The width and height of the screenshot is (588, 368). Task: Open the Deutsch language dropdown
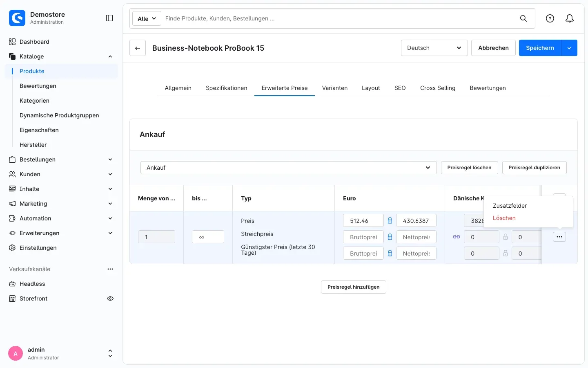pyautogui.click(x=434, y=48)
